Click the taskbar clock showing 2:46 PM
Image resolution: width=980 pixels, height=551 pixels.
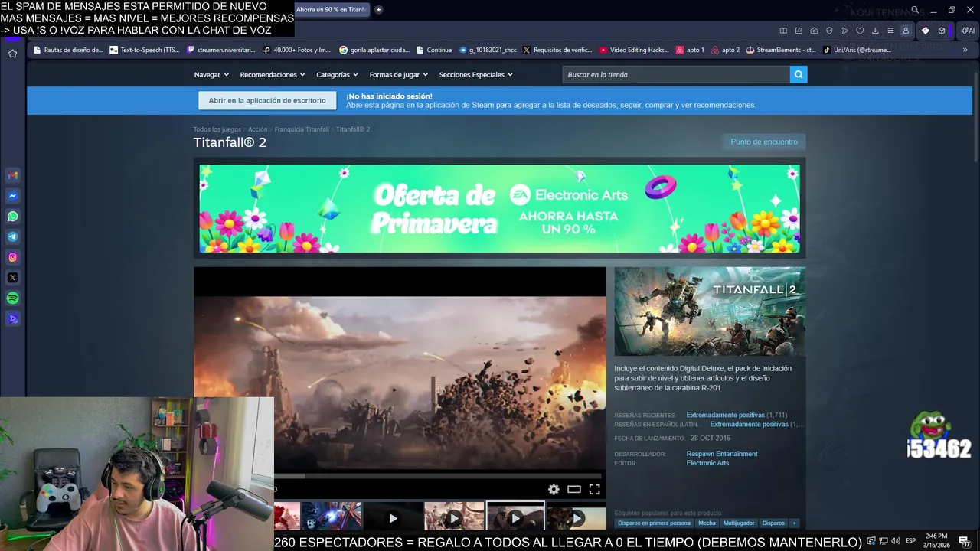pos(936,540)
